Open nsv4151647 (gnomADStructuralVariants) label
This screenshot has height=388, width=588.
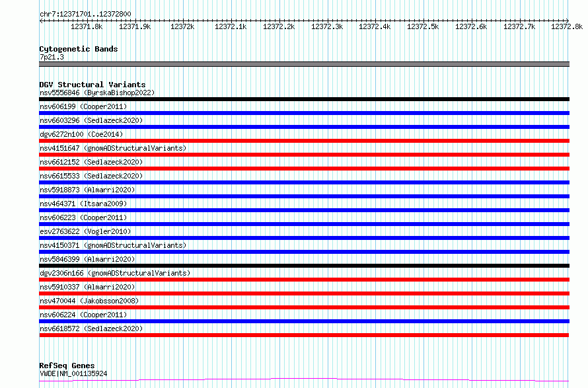(113, 148)
